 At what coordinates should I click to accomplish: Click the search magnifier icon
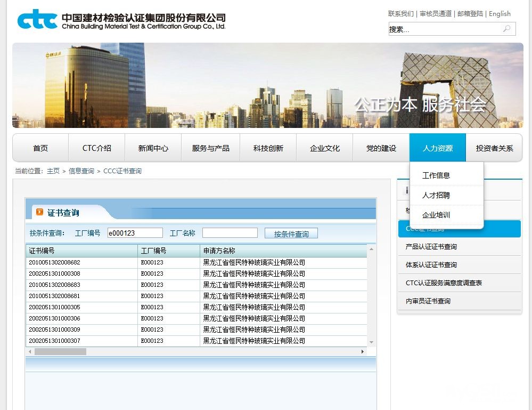507,29
